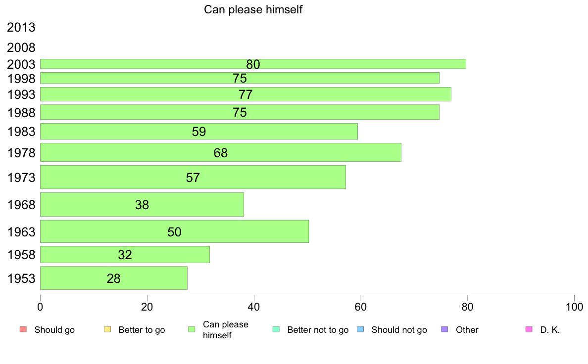Select the 1993 bar showing 77
588x364 pixels.
click(245, 94)
